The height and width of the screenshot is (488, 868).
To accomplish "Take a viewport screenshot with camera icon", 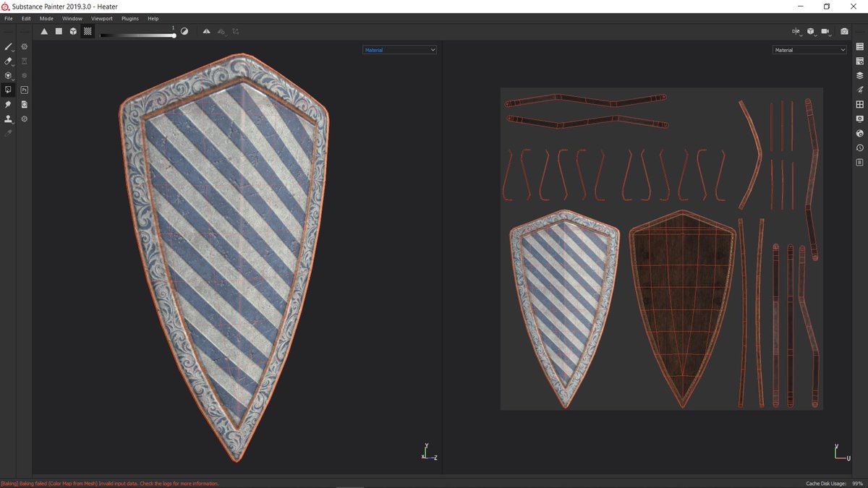I will (x=844, y=32).
